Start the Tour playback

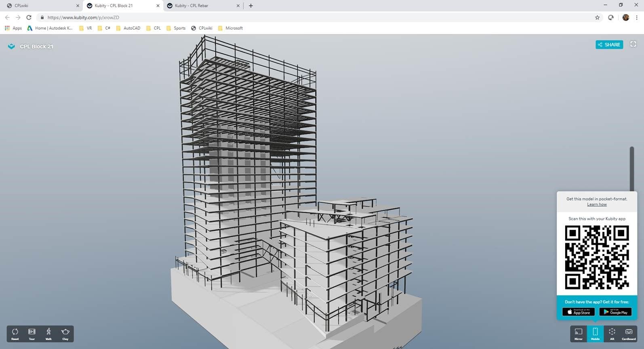point(32,334)
